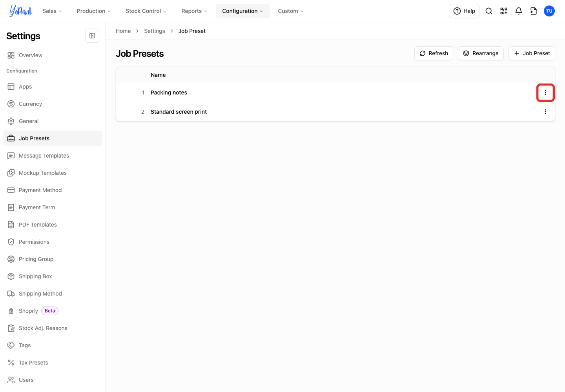Open Payment Method settings
The image size is (565, 392).
(53, 190)
